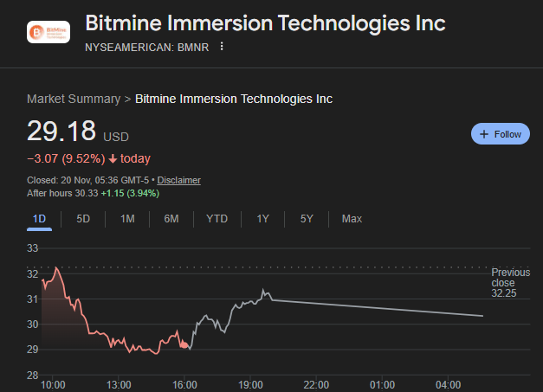
Task: Open the Disclaimer link
Action: [x=178, y=180]
